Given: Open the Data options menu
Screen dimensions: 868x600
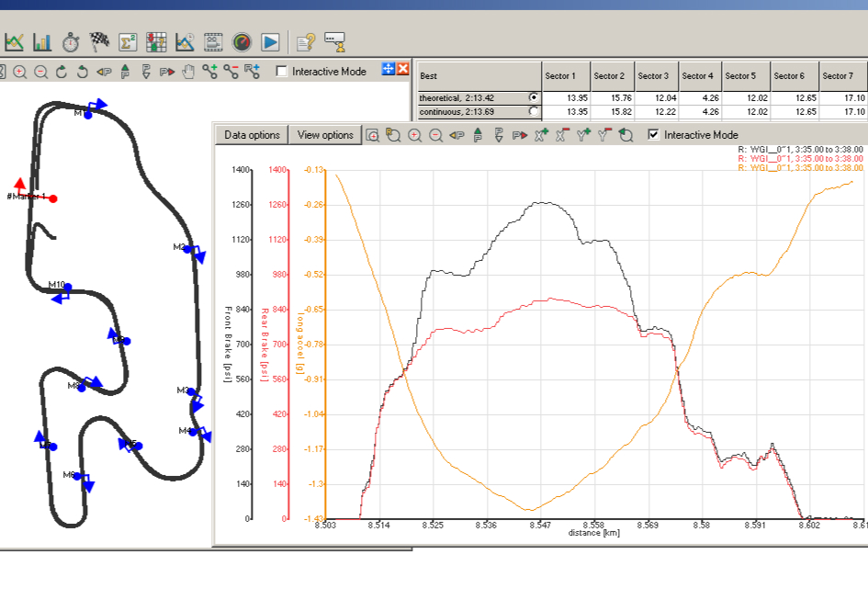Looking at the screenshot, I should pyautogui.click(x=252, y=135).
